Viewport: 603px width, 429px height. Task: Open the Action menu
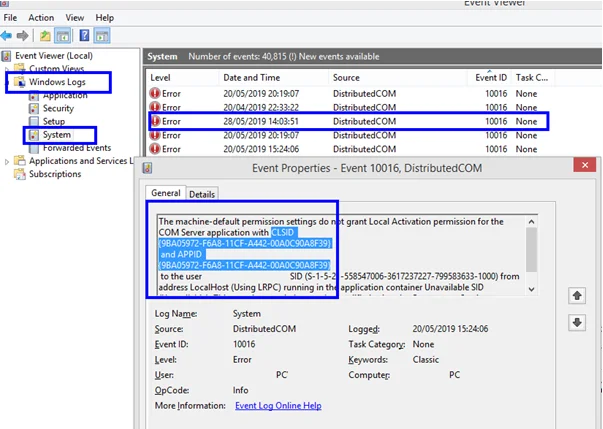pyautogui.click(x=41, y=18)
